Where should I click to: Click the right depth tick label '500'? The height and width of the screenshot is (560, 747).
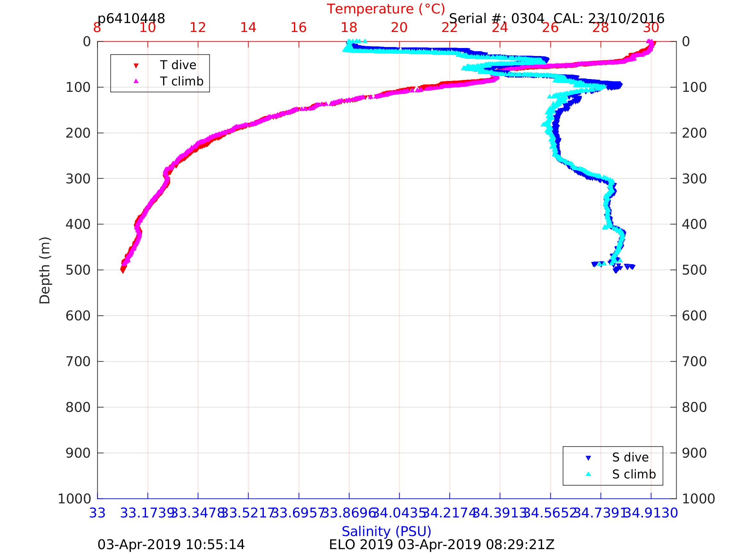tap(694, 270)
